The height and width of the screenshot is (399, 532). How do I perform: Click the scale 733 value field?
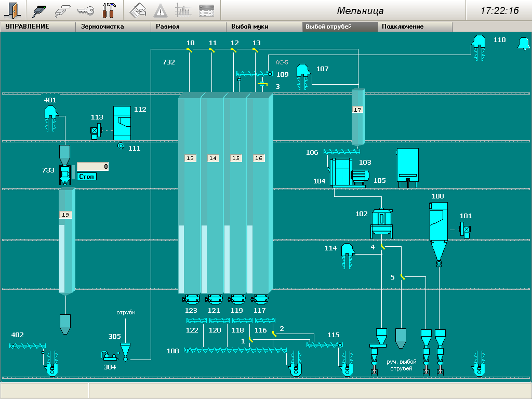pos(93,167)
